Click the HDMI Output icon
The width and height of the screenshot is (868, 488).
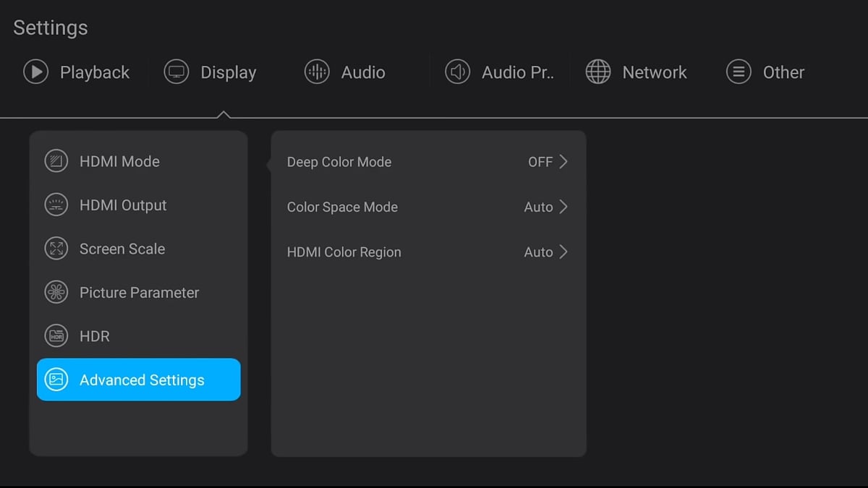56,205
